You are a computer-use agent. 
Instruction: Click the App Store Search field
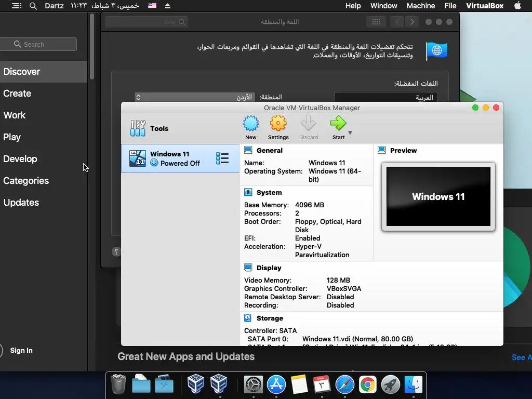38,44
